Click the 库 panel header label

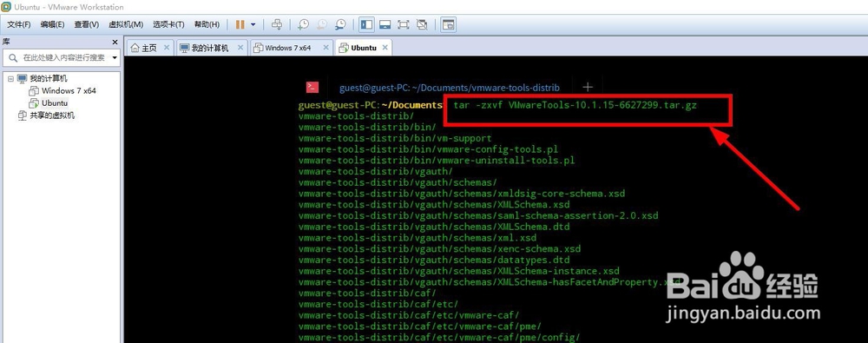(6, 42)
